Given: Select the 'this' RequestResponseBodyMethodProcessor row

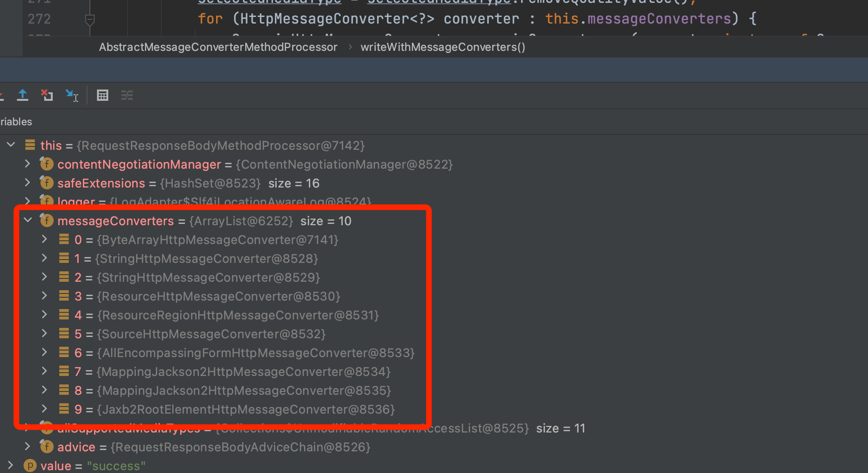Looking at the screenshot, I should (434, 146).
